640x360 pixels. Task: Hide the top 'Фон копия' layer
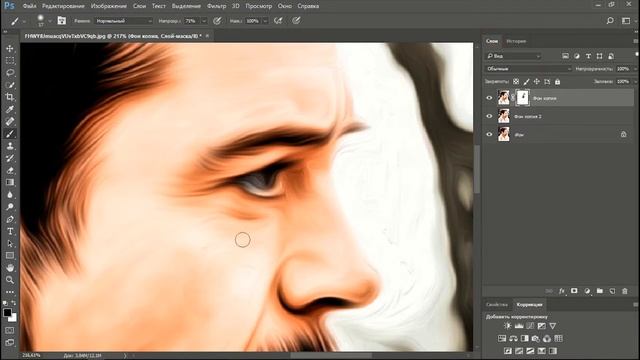(x=489, y=98)
